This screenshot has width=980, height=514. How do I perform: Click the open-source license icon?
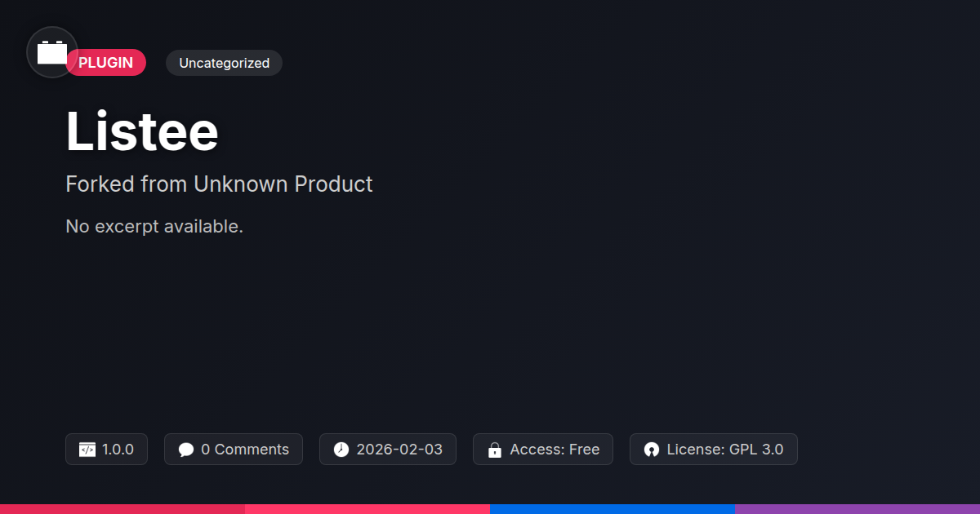coord(651,450)
